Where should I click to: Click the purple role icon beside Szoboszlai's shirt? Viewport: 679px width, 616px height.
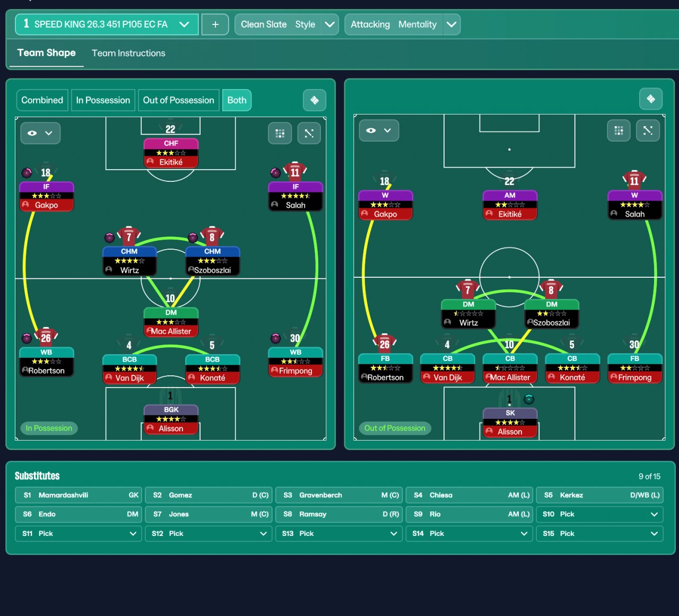pos(193,237)
